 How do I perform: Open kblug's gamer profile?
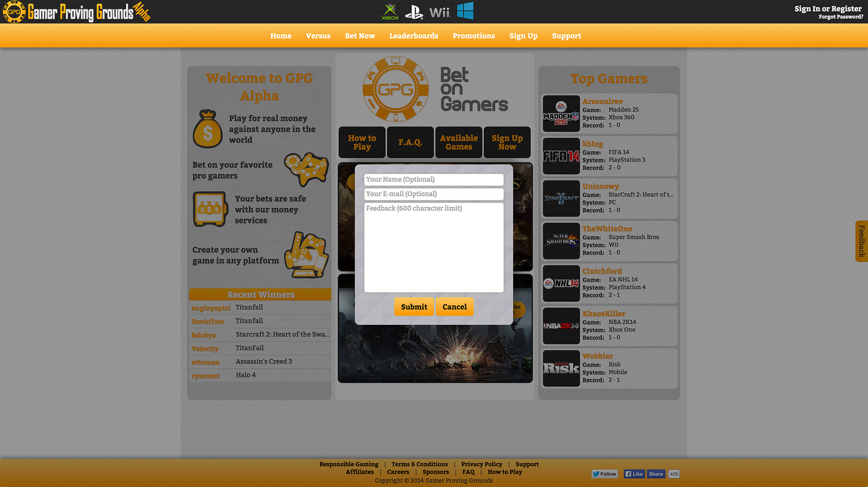coord(593,144)
